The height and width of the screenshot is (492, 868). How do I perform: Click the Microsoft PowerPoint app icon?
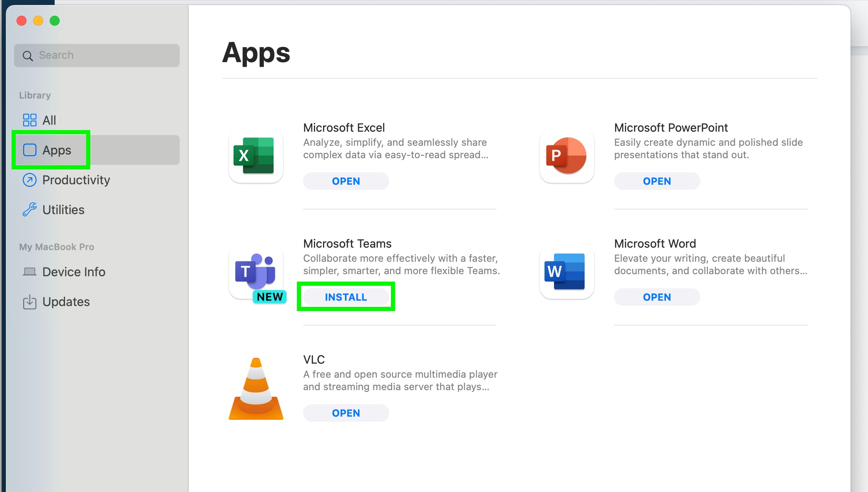567,156
